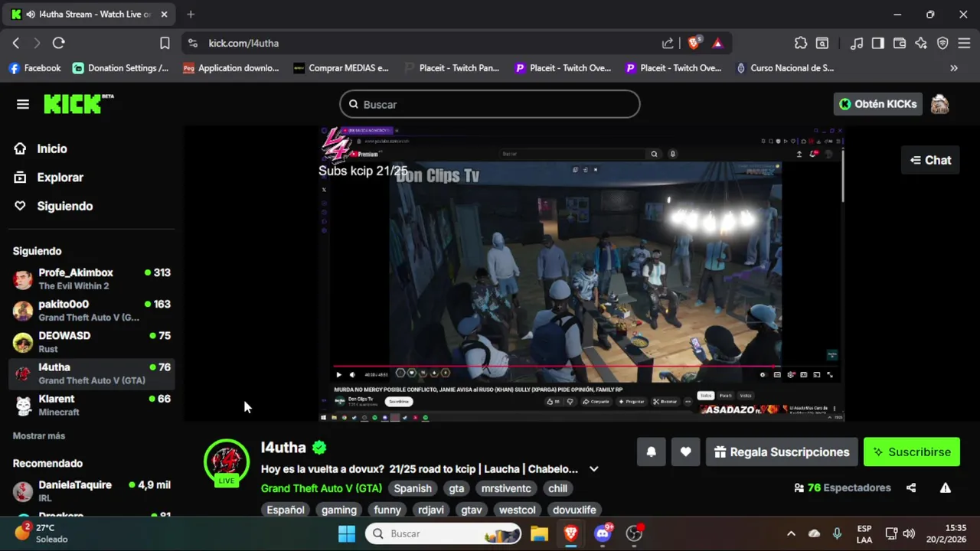Click the gta tag
This screenshot has width=980, height=551.
pyautogui.click(x=456, y=488)
